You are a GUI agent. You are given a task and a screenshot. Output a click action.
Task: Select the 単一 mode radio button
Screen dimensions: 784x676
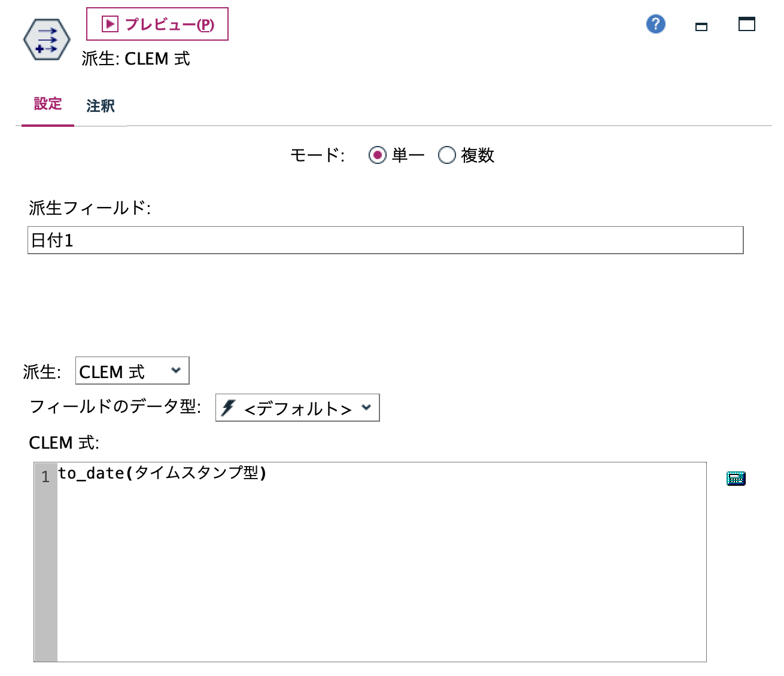pos(378,156)
